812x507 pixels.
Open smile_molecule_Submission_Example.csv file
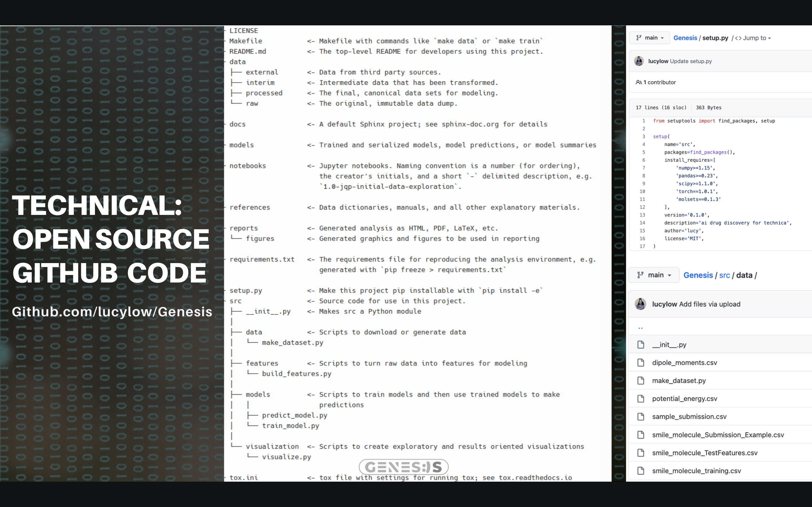click(x=718, y=435)
